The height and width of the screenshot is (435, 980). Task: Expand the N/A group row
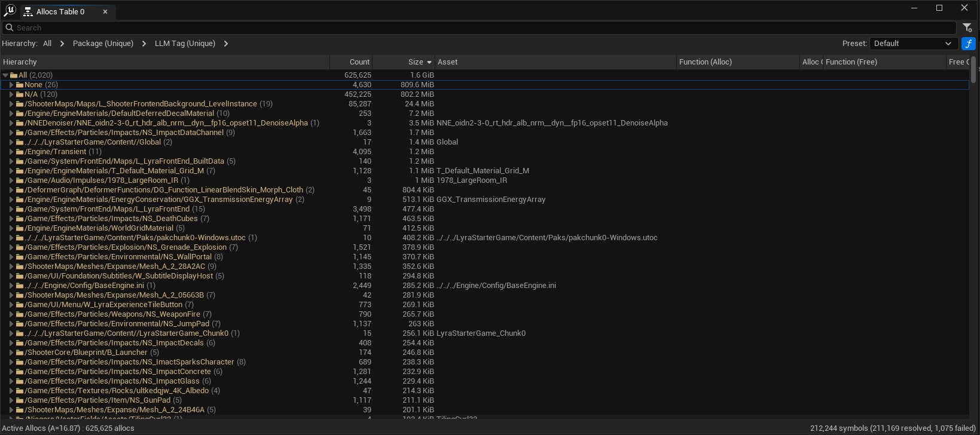[x=11, y=94]
